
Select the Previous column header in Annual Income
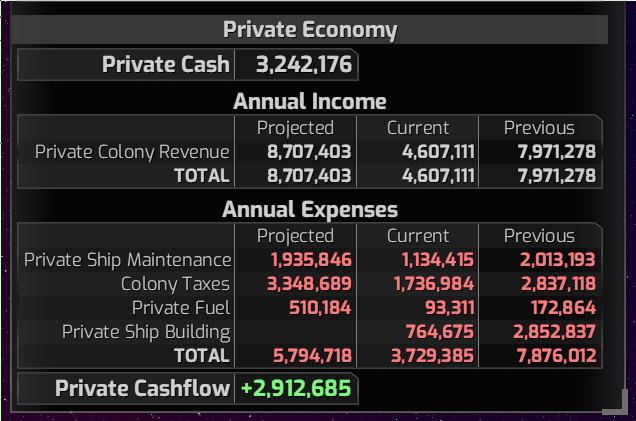pyautogui.click(x=539, y=128)
